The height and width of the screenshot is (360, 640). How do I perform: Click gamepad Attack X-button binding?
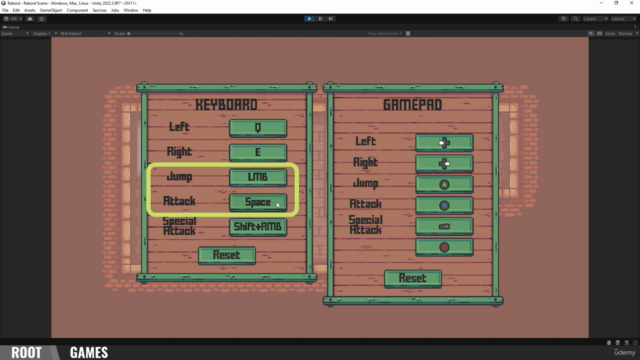(x=444, y=205)
